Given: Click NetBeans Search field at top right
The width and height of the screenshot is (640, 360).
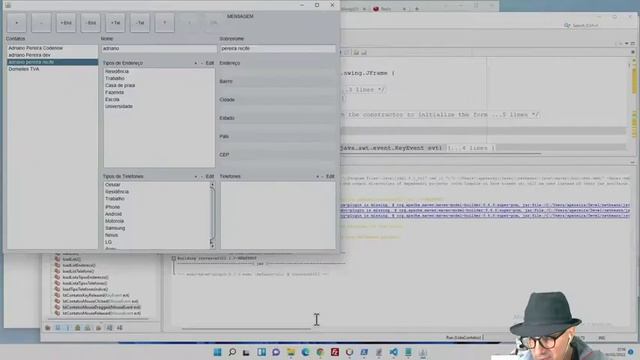Looking at the screenshot, I should click(x=586, y=25).
